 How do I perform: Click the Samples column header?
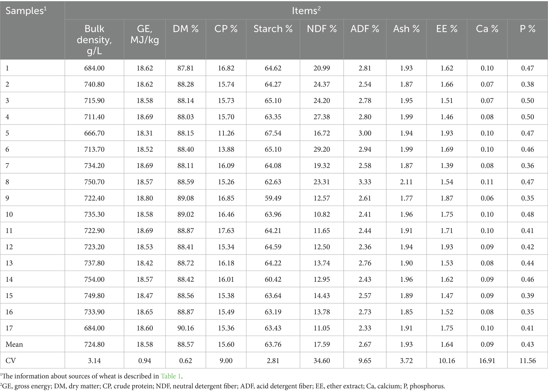26,11
